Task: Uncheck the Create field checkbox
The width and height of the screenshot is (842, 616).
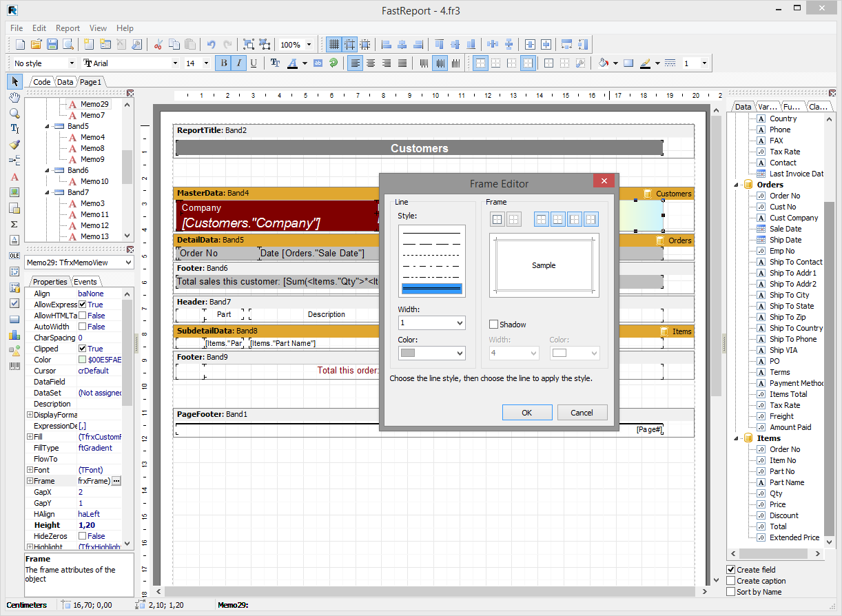Action: click(x=731, y=570)
